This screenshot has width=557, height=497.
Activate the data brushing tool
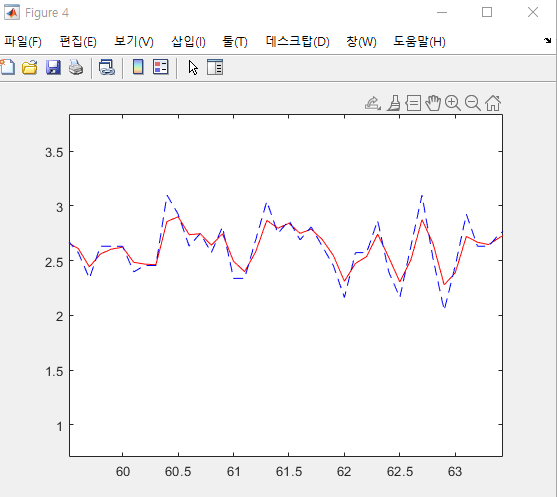click(394, 103)
